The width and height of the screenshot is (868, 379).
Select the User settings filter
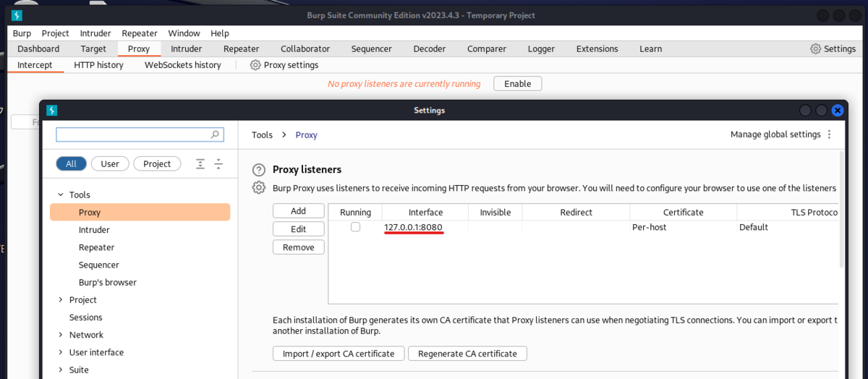point(110,164)
